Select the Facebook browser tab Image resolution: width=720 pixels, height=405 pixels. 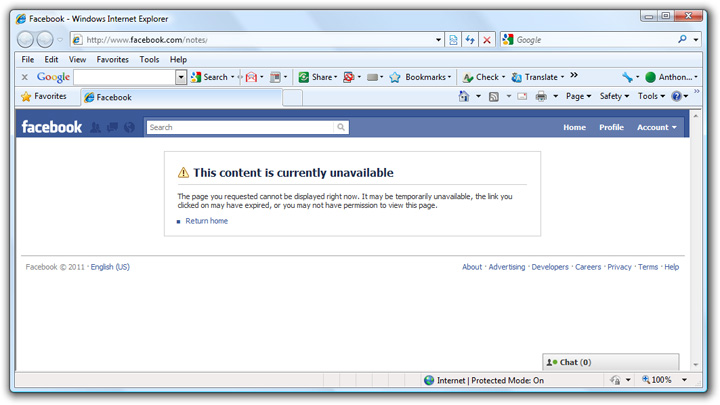tap(181, 97)
